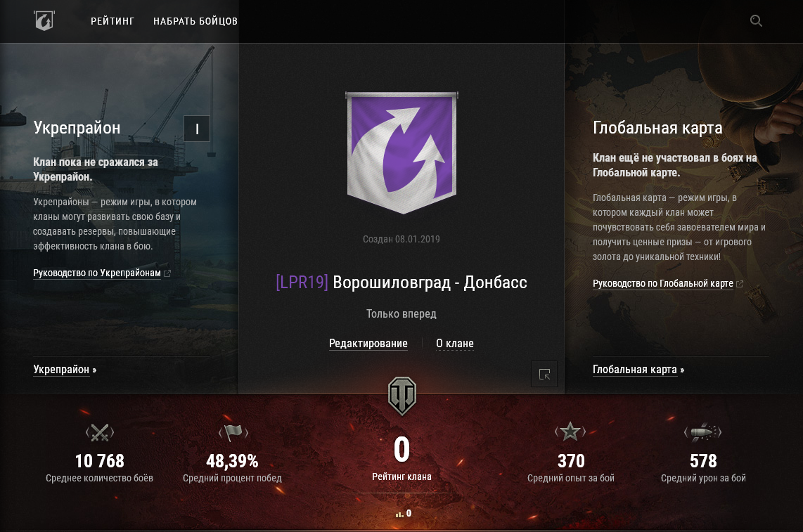Click the small rating chart icon
The width and height of the screenshot is (803, 532).
[x=399, y=514]
